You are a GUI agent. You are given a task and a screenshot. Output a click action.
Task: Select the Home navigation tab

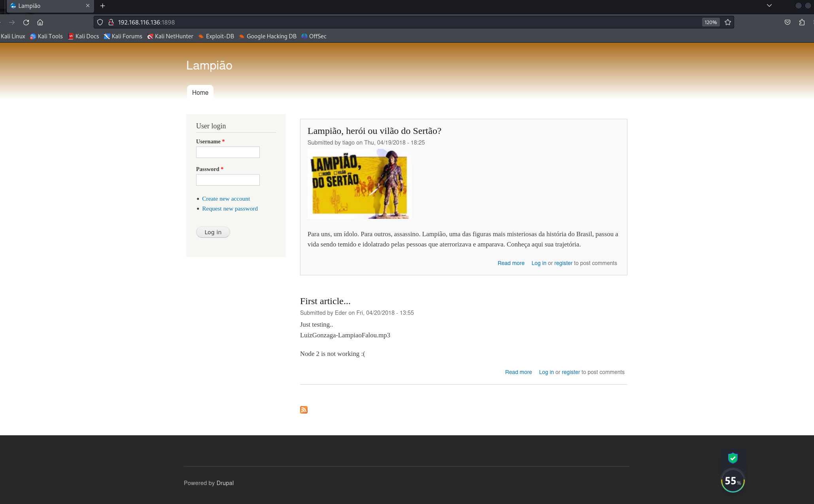click(200, 92)
